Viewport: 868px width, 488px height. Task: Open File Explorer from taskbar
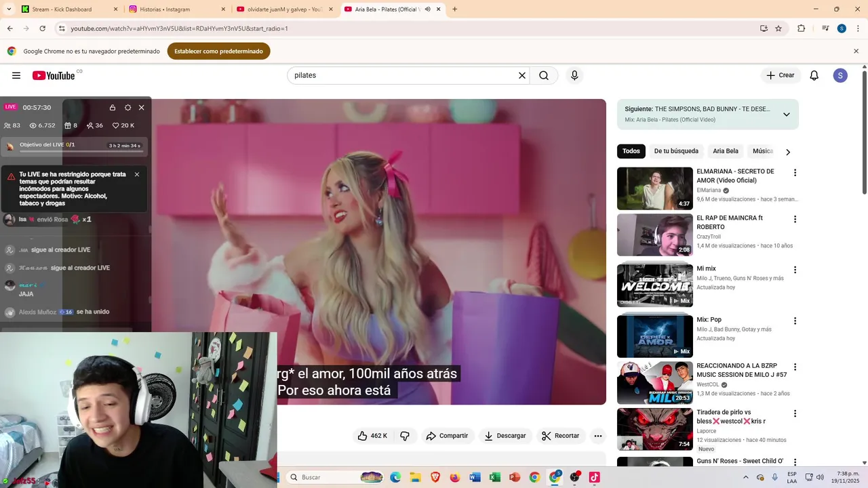coord(416,477)
